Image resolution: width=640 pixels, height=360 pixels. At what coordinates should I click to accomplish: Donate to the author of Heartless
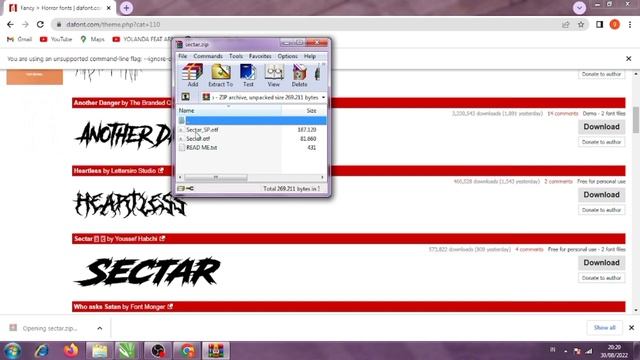[x=601, y=210]
